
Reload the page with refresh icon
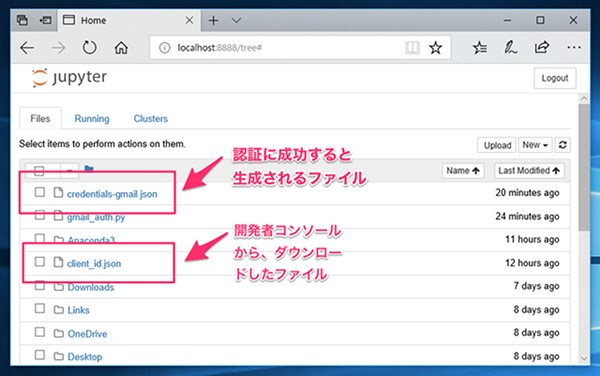(90, 48)
